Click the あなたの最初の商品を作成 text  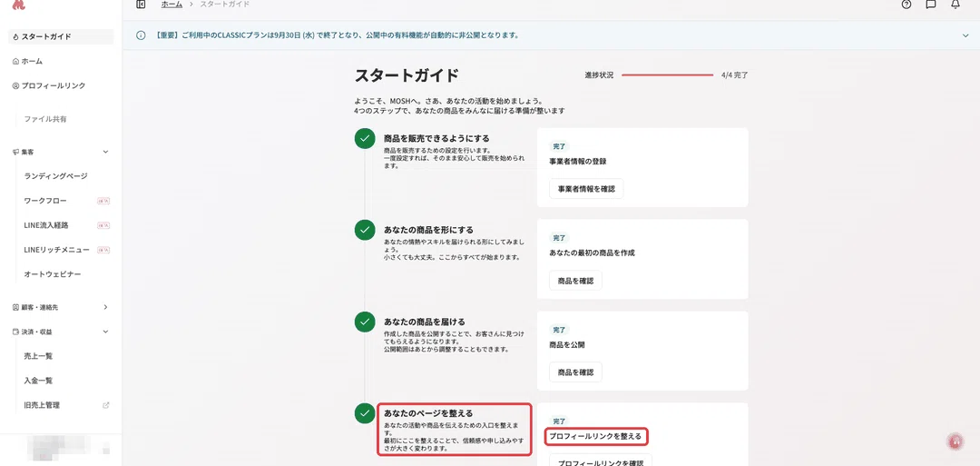click(592, 253)
